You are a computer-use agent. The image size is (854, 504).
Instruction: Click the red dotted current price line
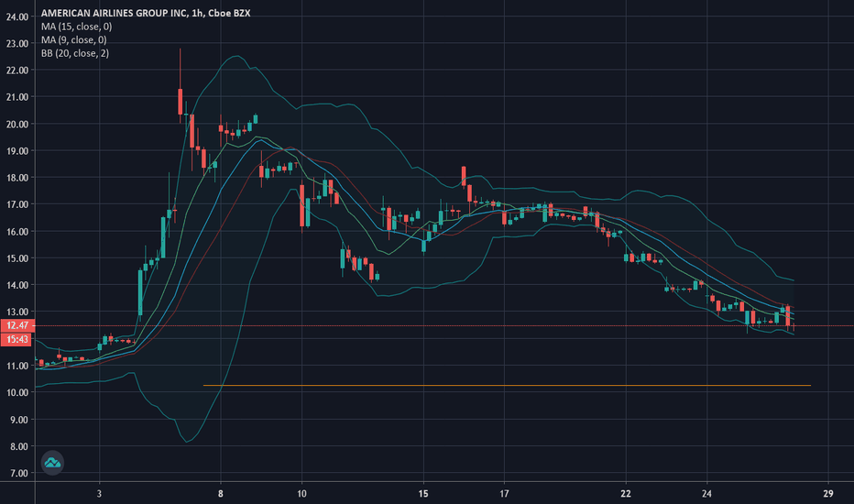point(443,326)
